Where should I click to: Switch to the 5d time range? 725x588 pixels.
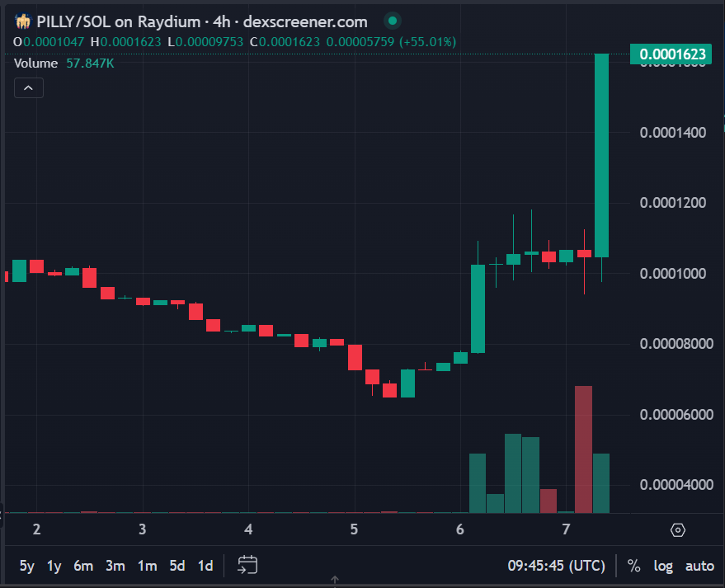pyautogui.click(x=176, y=566)
